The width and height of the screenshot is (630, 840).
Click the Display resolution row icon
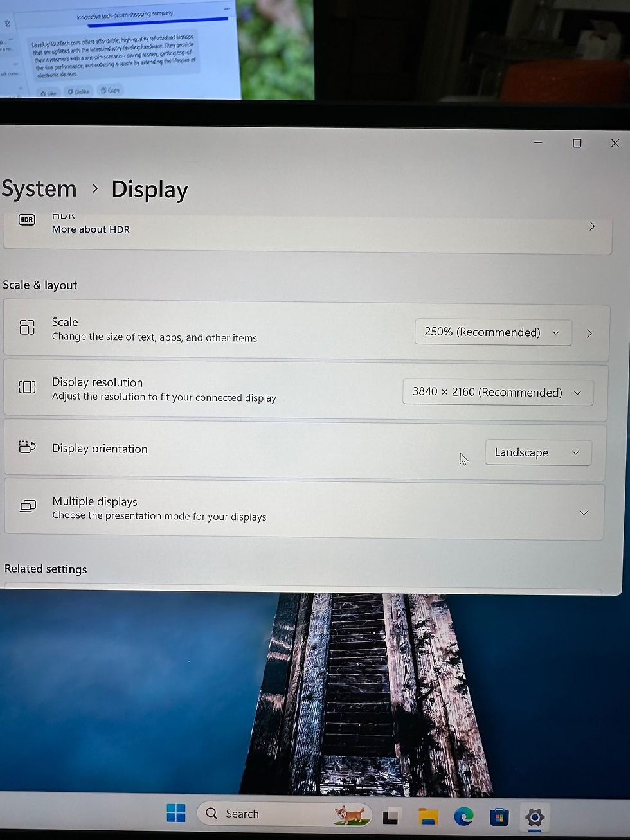[x=27, y=387]
